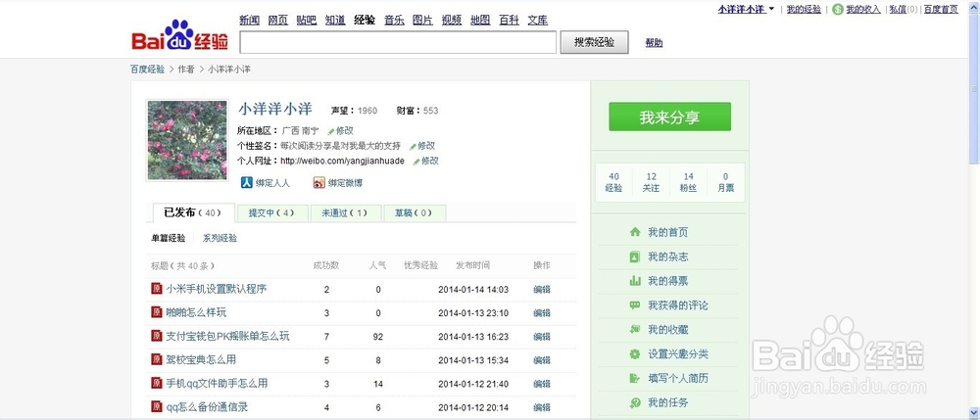Click the 12 关注 stat box
This screenshot has width=980, height=420.
652,182
